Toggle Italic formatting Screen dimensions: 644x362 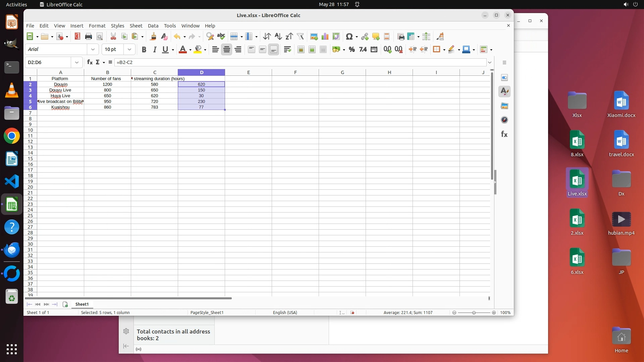pyautogui.click(x=155, y=50)
